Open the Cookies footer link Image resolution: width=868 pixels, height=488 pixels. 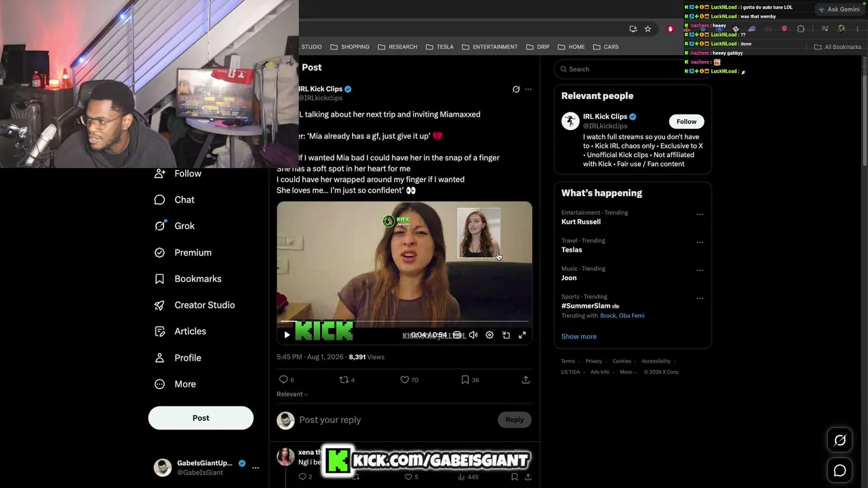(x=622, y=361)
